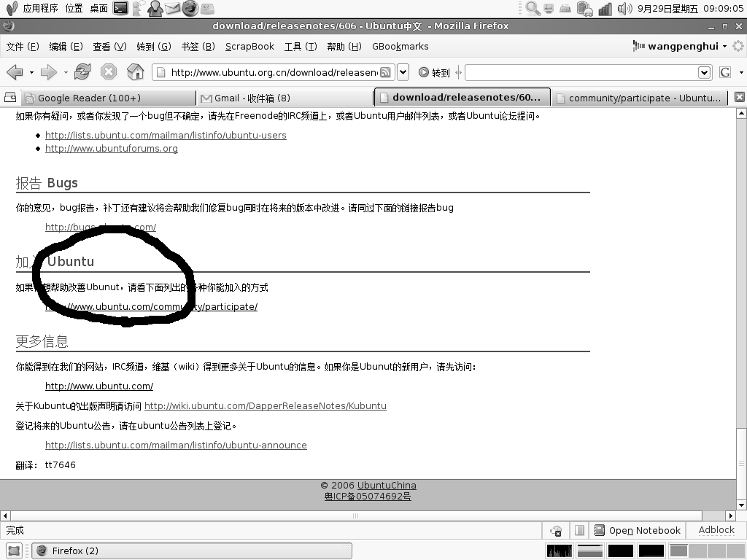Screen dimensions: 747x560
Task: Click the Firefox (2) taskbar button
Action: click(x=192, y=551)
